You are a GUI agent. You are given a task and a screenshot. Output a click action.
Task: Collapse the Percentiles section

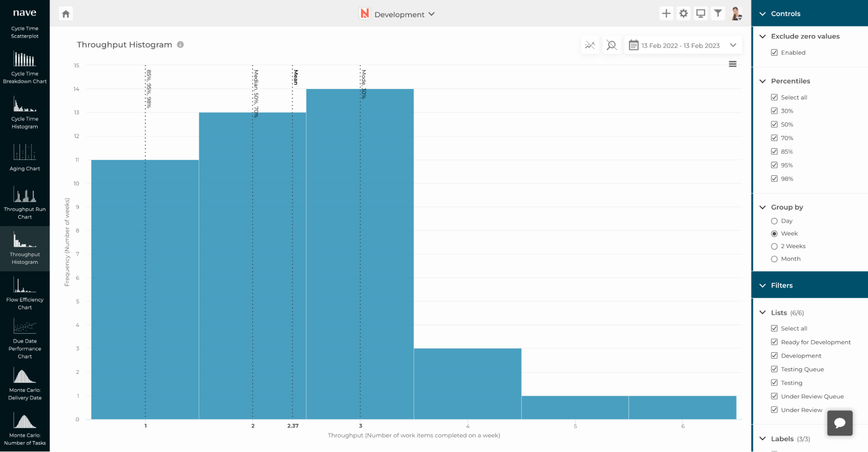coord(763,81)
